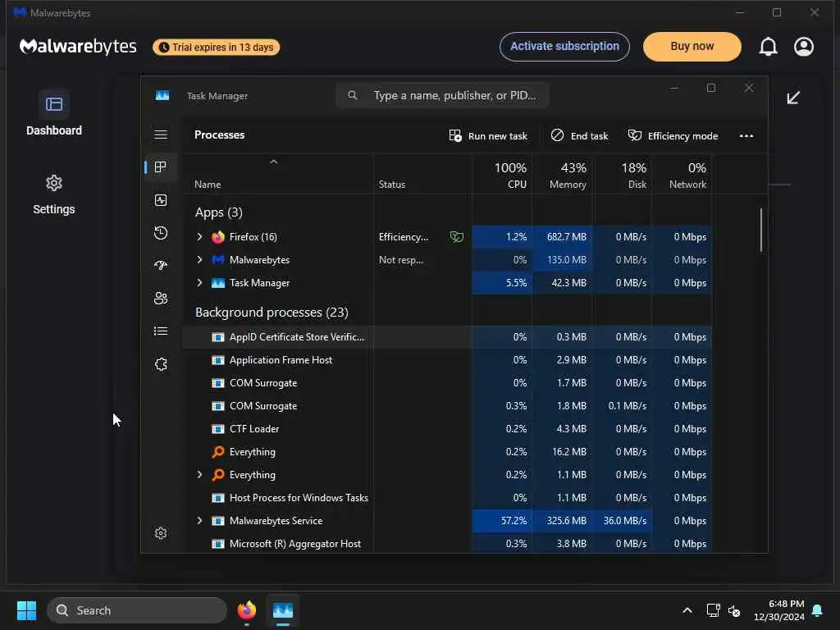Image resolution: width=840 pixels, height=630 pixels.
Task: Click the Background processes (23) heading
Action: pyautogui.click(x=272, y=313)
